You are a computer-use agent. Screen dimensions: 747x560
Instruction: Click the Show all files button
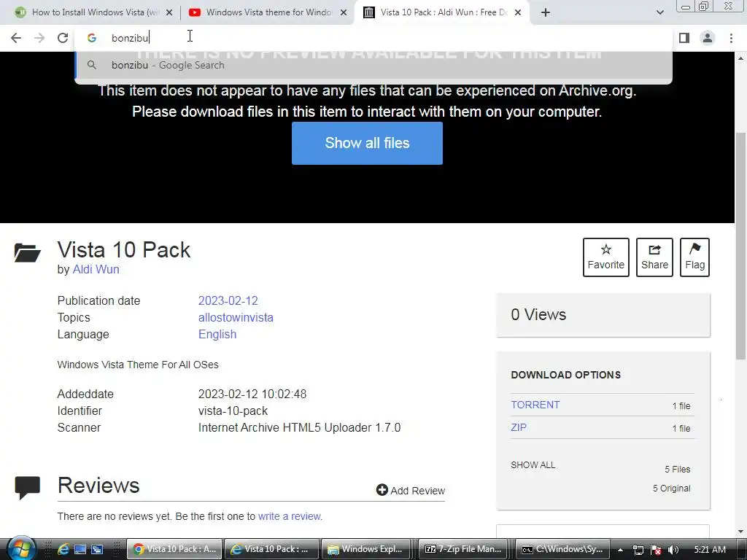(x=367, y=143)
